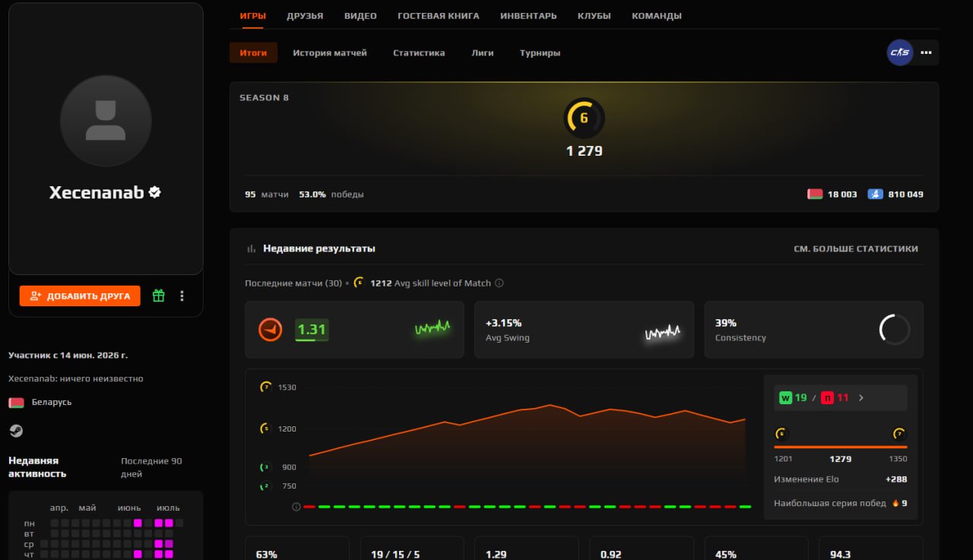This screenshot has width=973, height=560.
Task: Click the 94.3 stat card
Action: pyautogui.click(x=871, y=549)
